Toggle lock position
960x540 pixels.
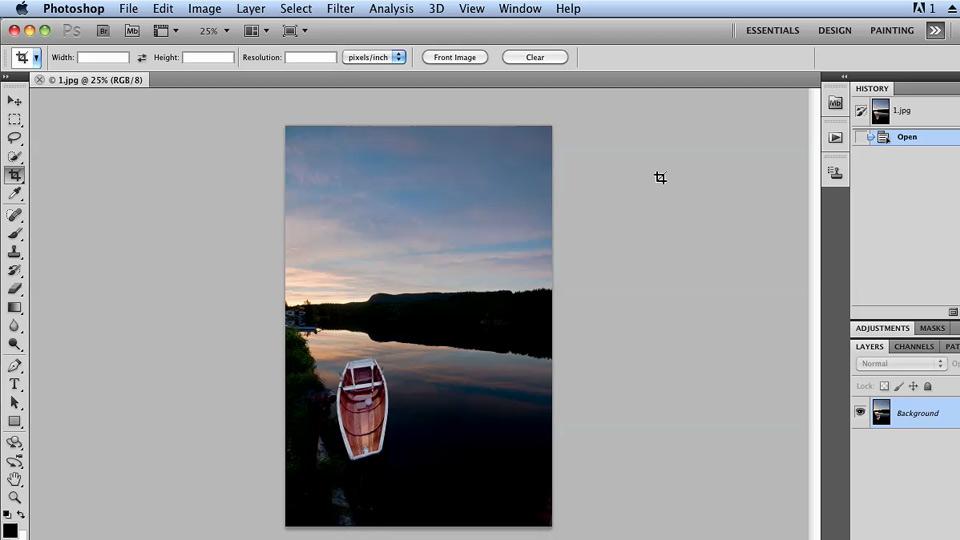pyautogui.click(x=913, y=386)
